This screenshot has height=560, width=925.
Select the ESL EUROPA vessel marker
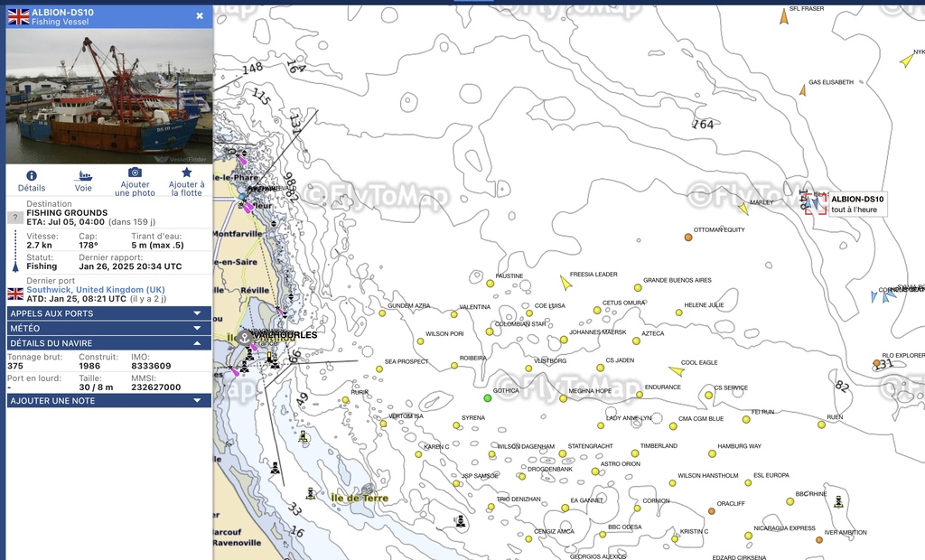click(748, 482)
